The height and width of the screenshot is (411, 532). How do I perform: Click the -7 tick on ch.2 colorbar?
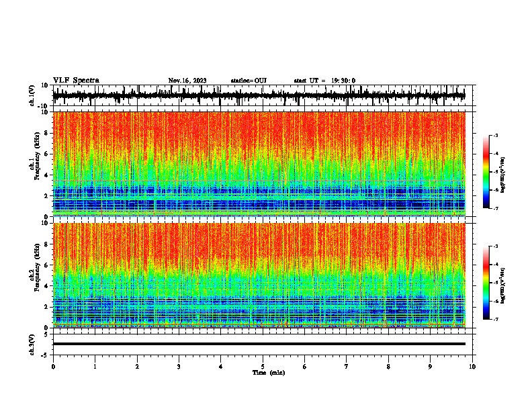coord(495,319)
